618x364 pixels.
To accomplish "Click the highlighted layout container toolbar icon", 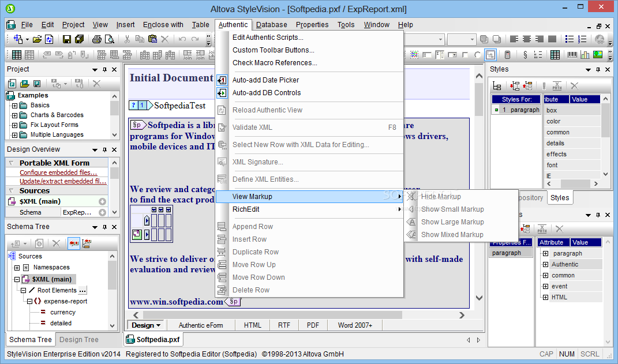I will click(490, 55).
